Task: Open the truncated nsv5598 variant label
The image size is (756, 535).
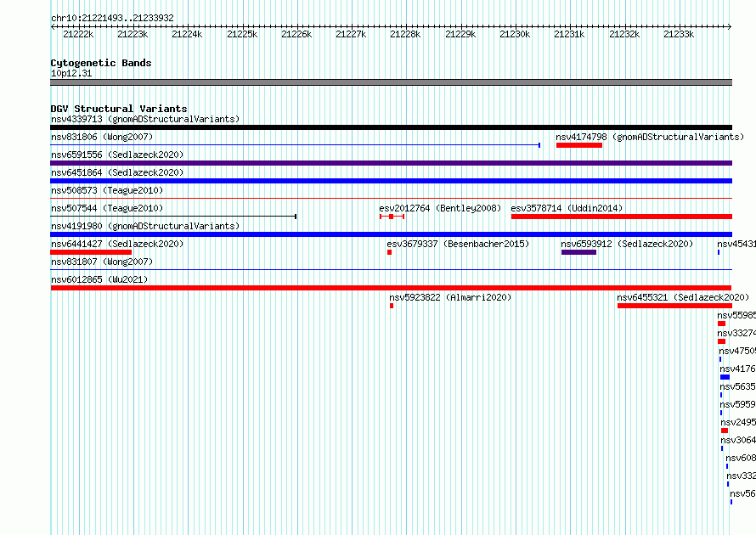Action: pyautogui.click(x=736, y=315)
